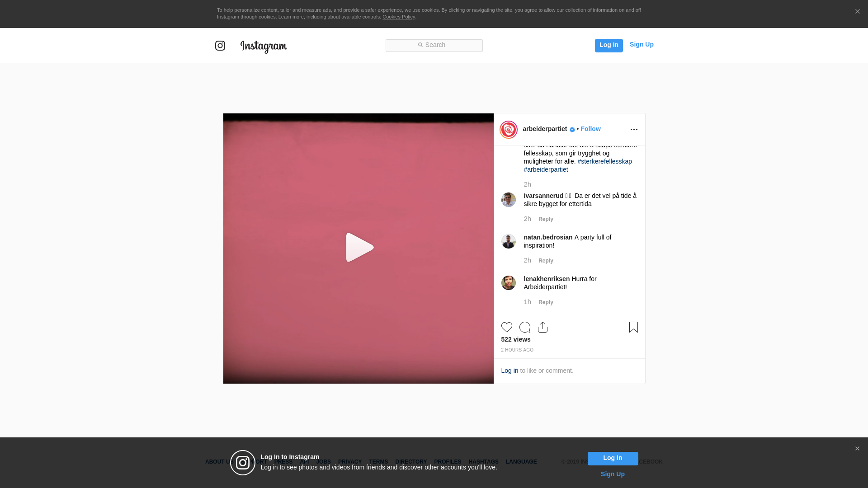
Task: Open HASHTAGS footer link
Action: (x=483, y=462)
